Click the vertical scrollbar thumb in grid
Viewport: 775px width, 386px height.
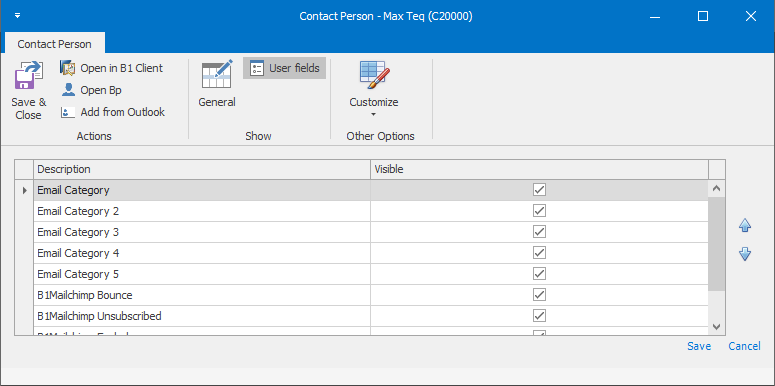tap(717, 244)
